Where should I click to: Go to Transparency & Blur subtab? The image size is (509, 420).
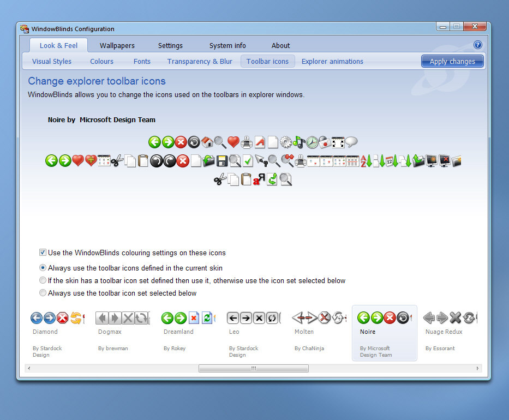click(200, 61)
